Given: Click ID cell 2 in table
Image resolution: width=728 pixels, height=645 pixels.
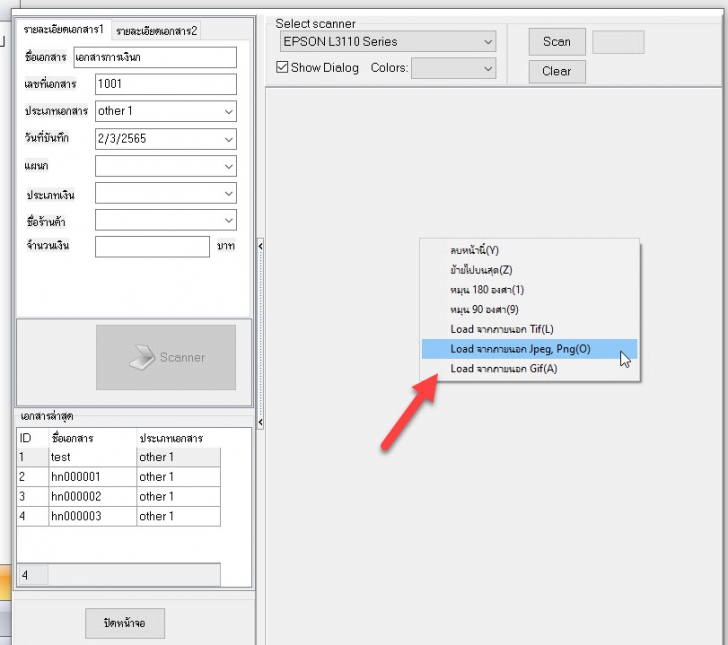Looking at the screenshot, I should coord(32,477).
